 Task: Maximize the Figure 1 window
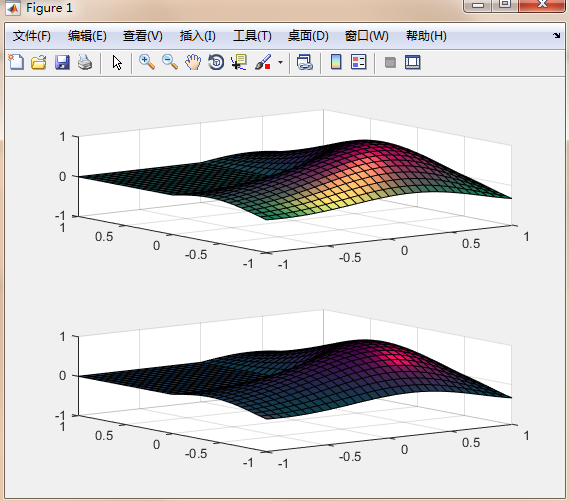(505, 5)
